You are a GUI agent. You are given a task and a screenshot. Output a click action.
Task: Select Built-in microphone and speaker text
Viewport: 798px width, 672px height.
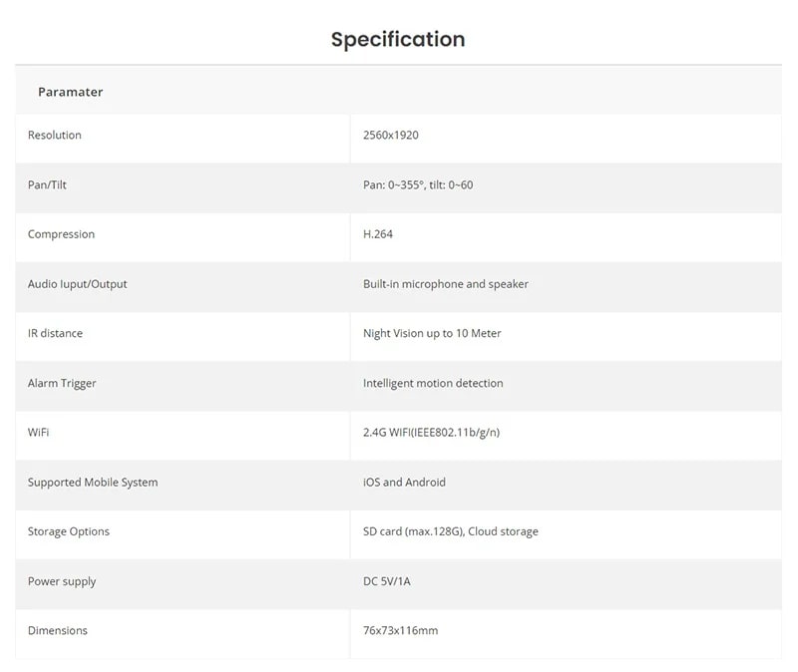tap(446, 284)
